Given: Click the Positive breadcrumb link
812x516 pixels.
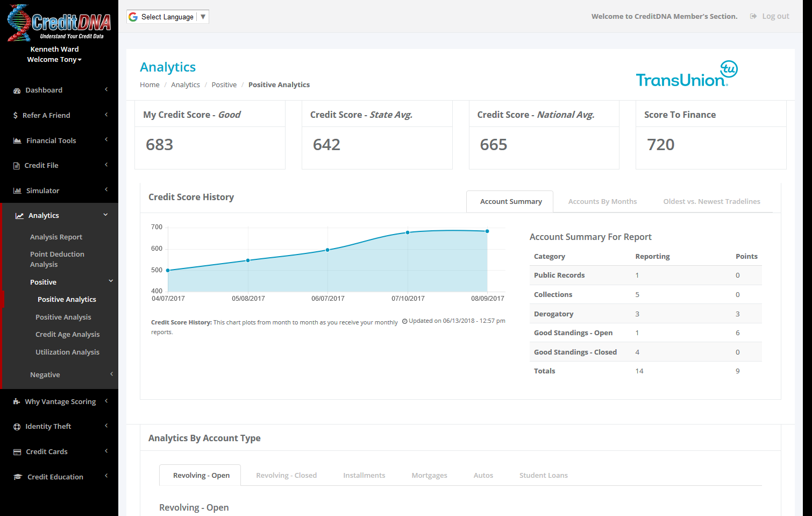Looking at the screenshot, I should click(x=224, y=85).
